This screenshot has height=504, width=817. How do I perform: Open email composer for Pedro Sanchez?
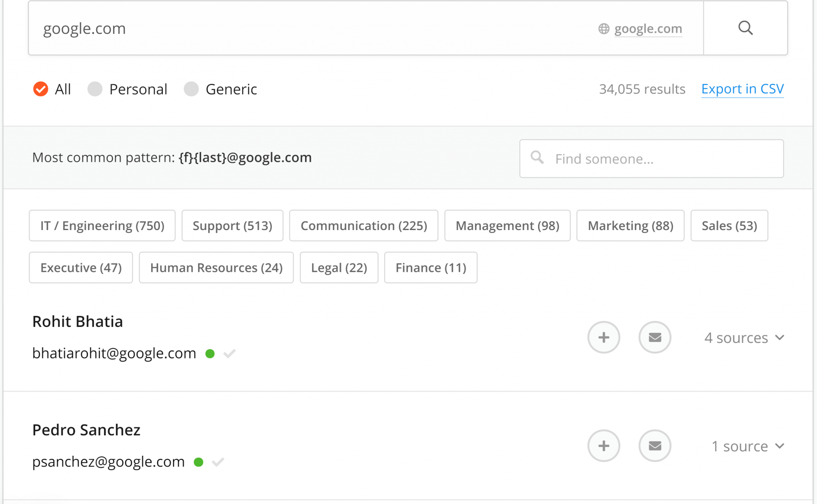pos(655,445)
